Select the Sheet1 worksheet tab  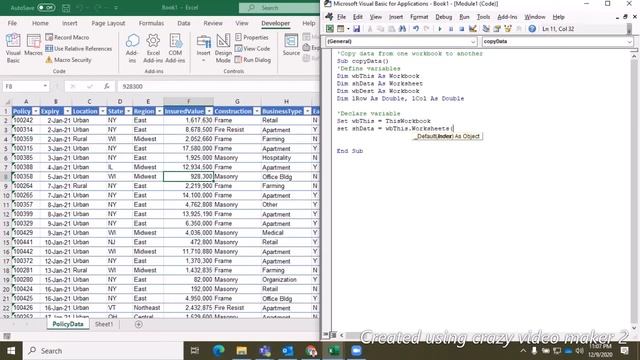tap(104, 324)
